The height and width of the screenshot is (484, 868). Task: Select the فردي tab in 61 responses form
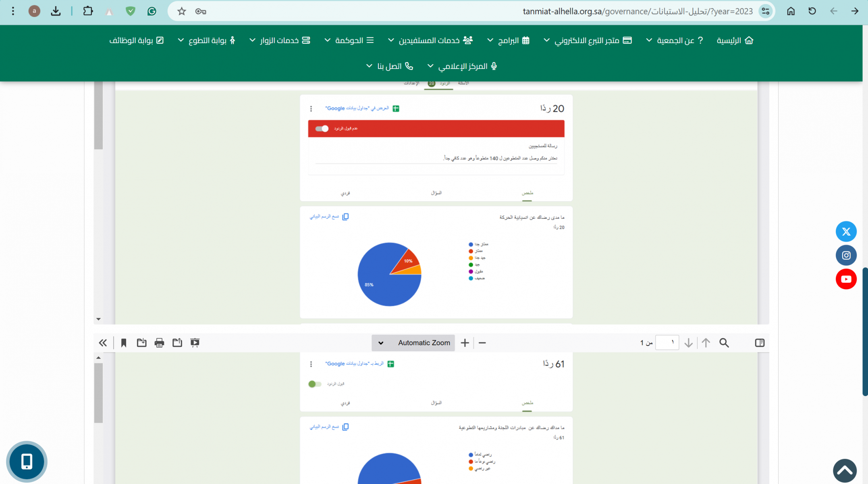[345, 403]
